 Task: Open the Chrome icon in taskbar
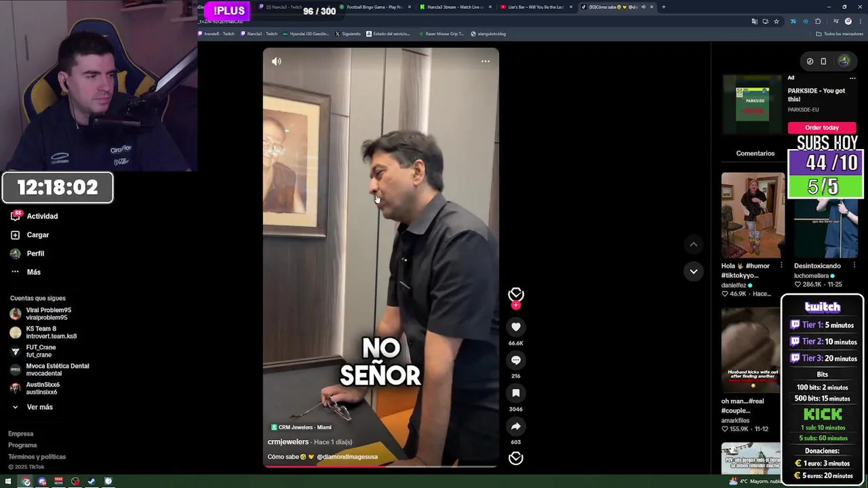(26, 482)
